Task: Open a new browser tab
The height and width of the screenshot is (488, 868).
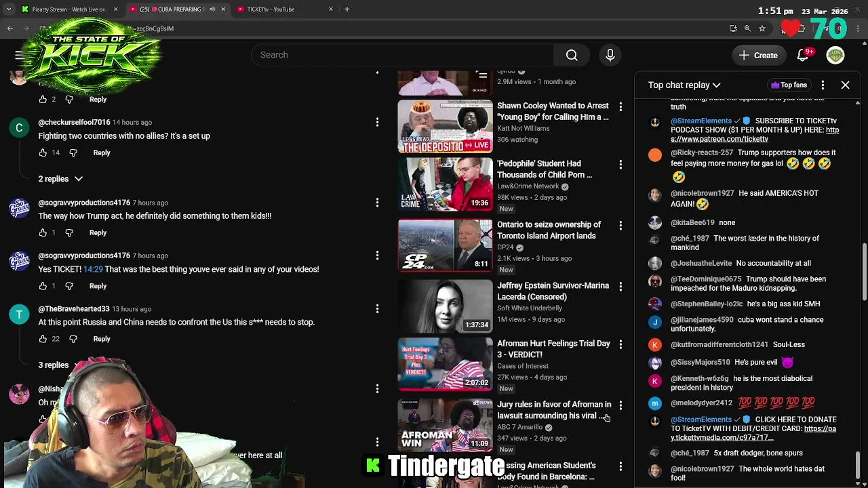Action: [347, 9]
